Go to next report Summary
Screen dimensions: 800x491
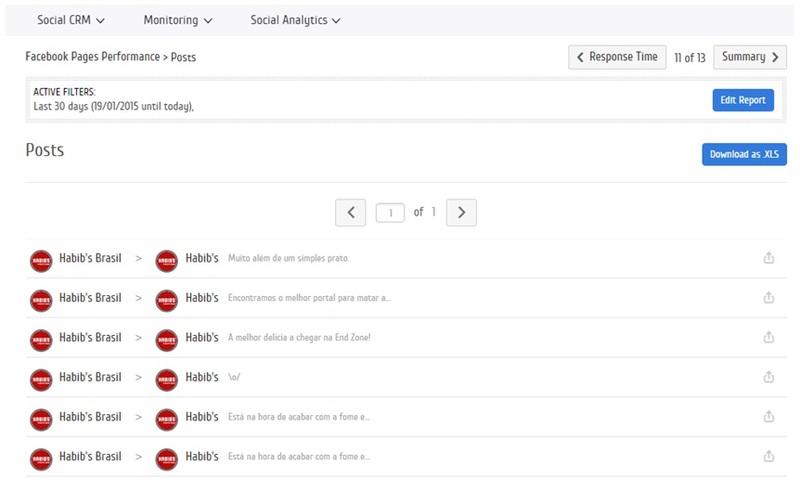(x=749, y=57)
